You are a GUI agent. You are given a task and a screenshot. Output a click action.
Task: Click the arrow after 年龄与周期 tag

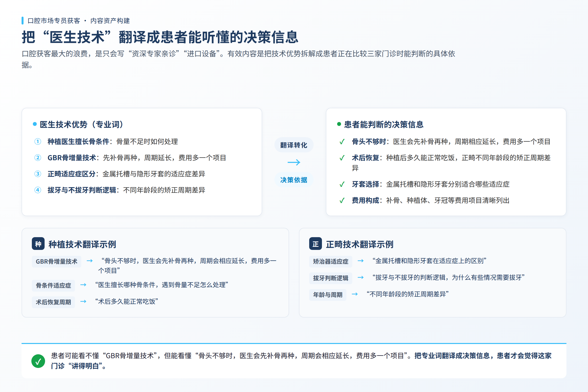click(355, 294)
